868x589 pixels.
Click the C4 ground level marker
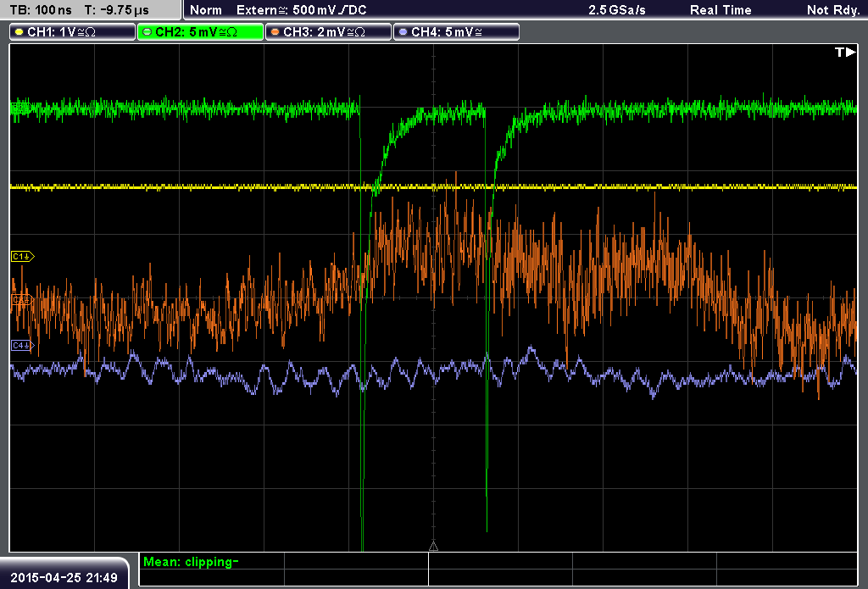23,346
